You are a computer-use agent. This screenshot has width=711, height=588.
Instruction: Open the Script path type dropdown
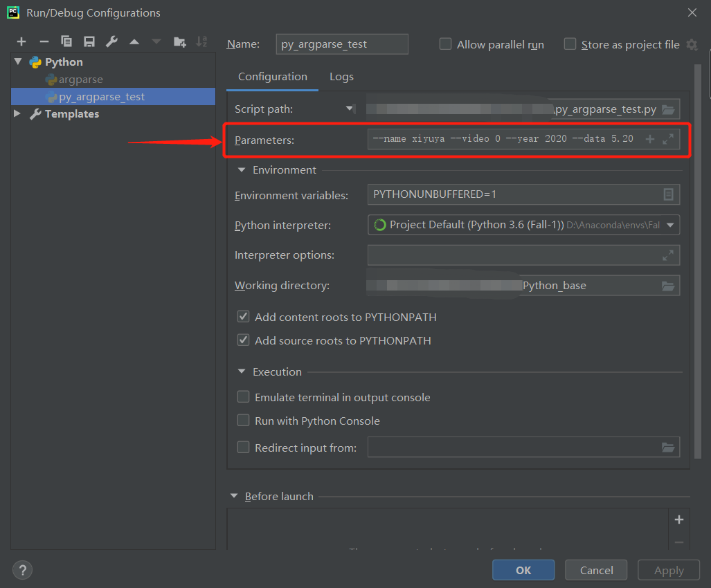[x=349, y=109]
